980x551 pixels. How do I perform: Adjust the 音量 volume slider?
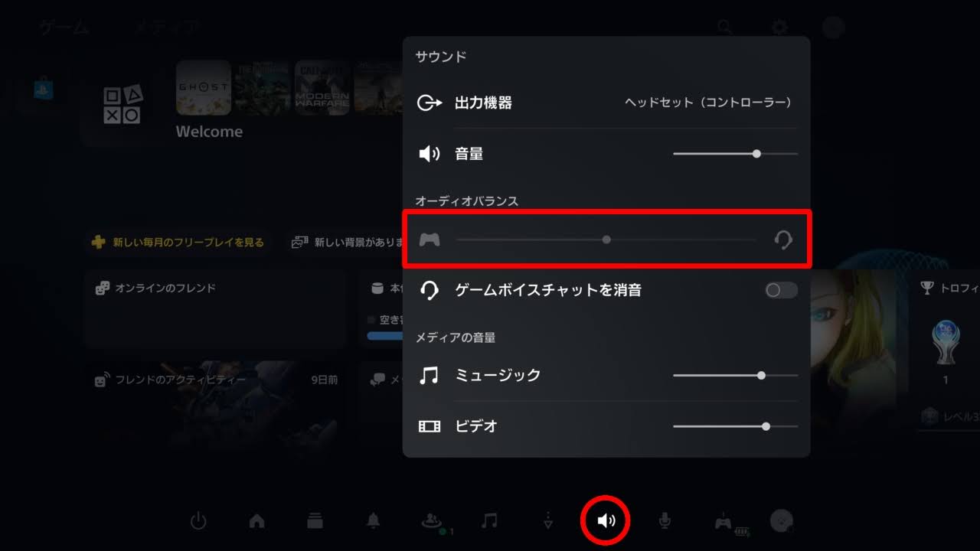(x=735, y=154)
